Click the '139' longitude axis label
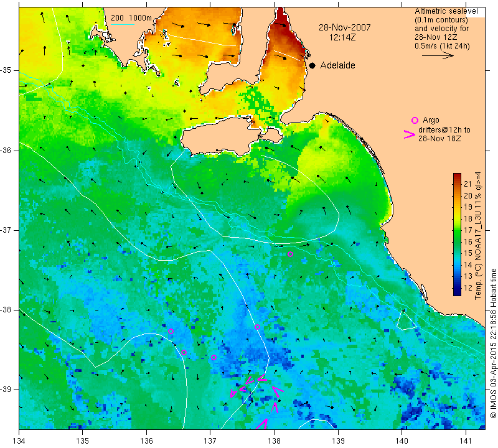 point(338,441)
